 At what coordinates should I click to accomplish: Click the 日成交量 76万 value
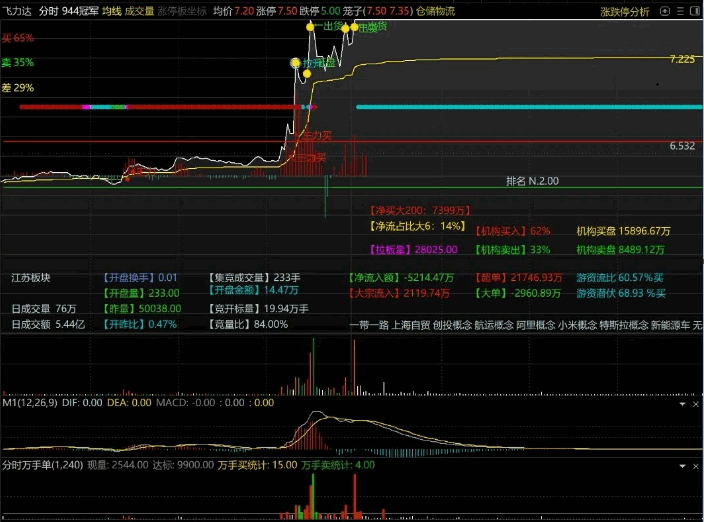pos(44,308)
